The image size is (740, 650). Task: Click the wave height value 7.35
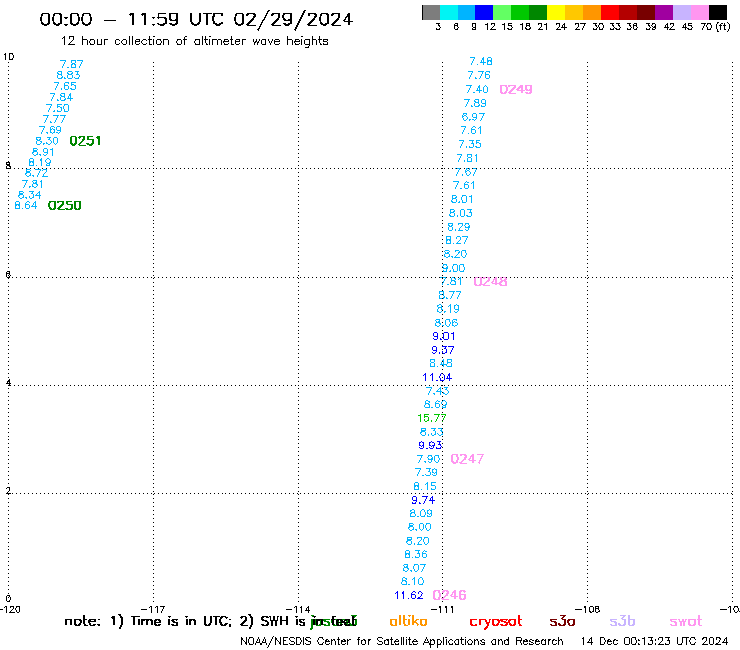click(470, 144)
